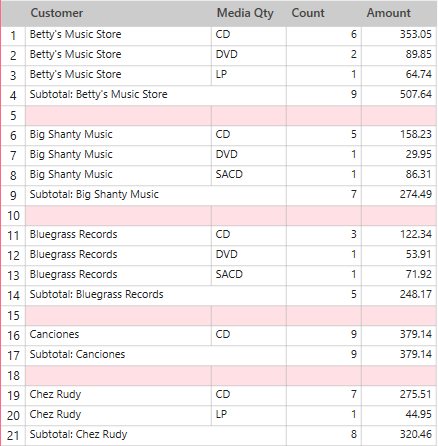Select Subtotal: Chez Rudy cell
This screenshot has width=438, height=446.
coord(156,436)
